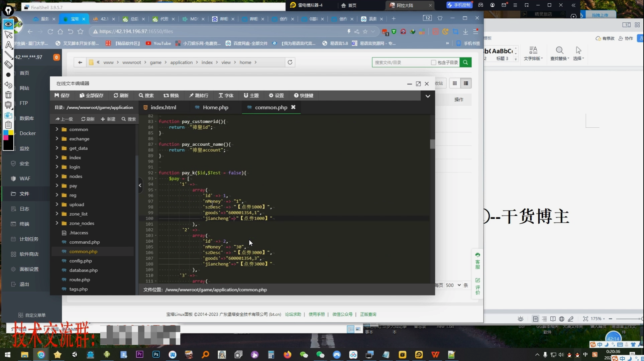
Task: Open editor settings gear
Action: (x=276, y=96)
